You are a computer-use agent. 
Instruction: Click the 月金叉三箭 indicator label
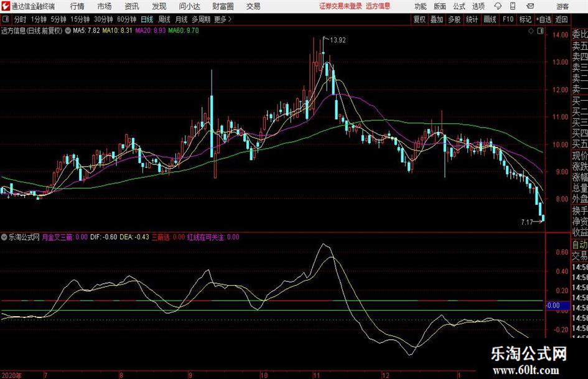click(x=57, y=237)
